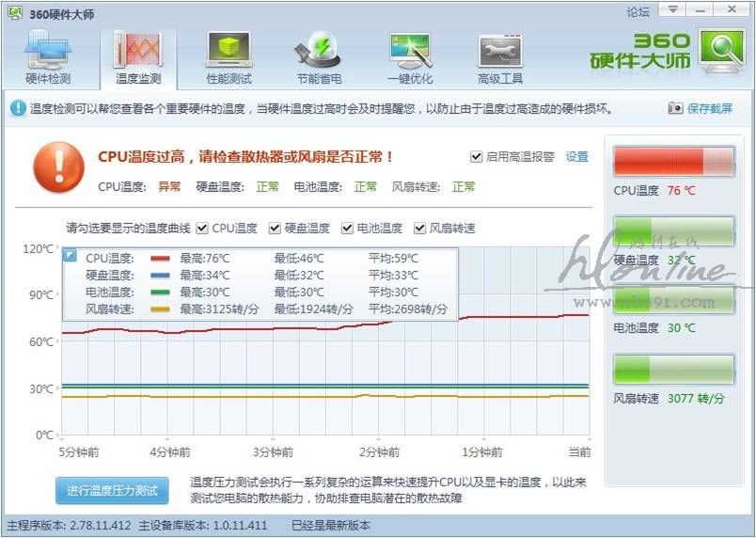Click the green 风扇转速 gauge bar

673,370
